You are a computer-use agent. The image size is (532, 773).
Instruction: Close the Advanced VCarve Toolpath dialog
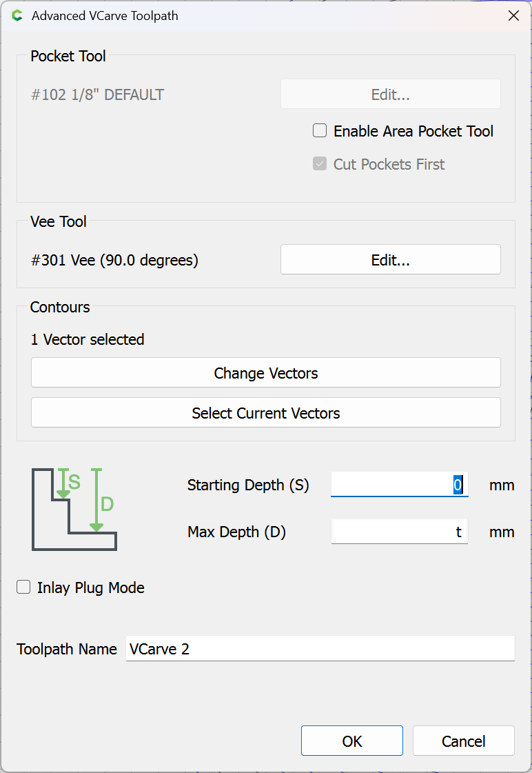(513, 16)
